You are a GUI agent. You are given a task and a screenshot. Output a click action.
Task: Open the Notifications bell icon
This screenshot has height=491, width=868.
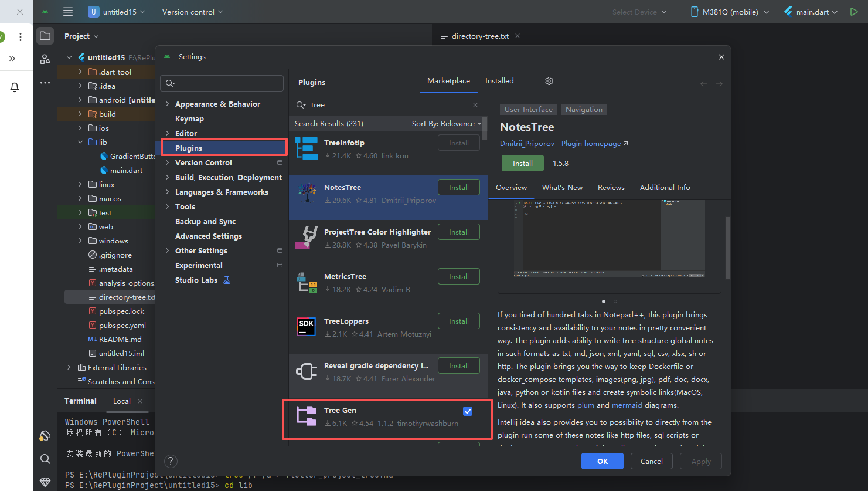tap(15, 87)
